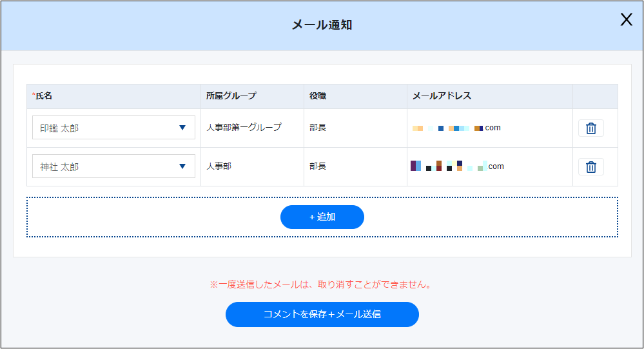
Task: Select the メールアドレス column header
Action: pos(442,96)
